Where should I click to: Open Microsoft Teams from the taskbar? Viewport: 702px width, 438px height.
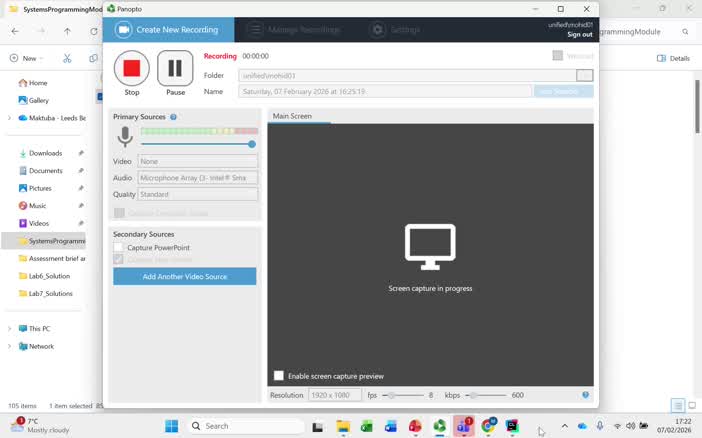coord(463,426)
